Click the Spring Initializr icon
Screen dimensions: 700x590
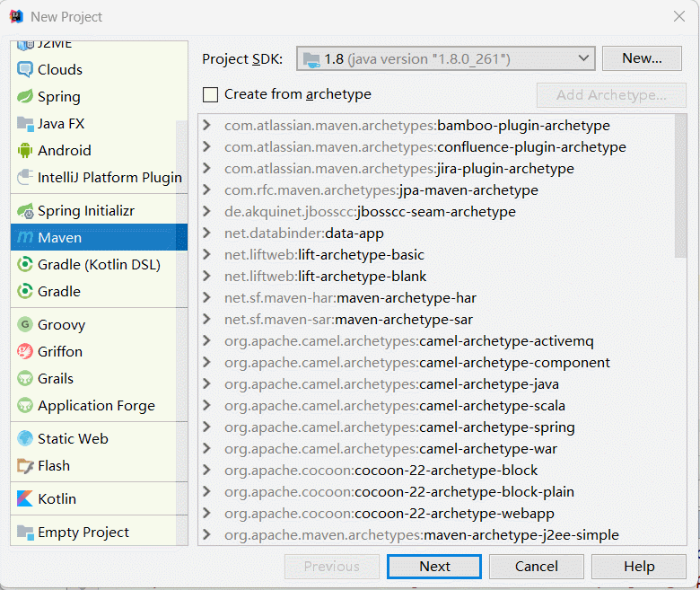25,211
